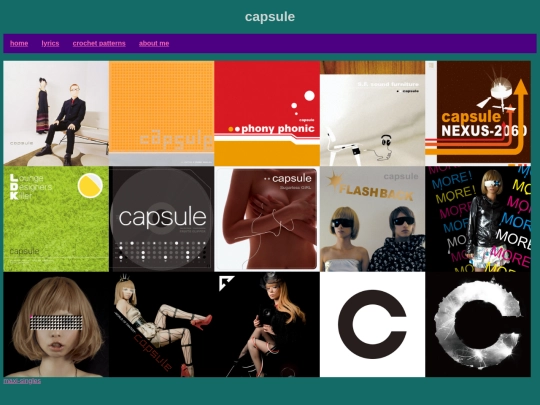Select the green Lounge Designers Killer cover
This screenshot has height=405, width=540.
[56, 219]
